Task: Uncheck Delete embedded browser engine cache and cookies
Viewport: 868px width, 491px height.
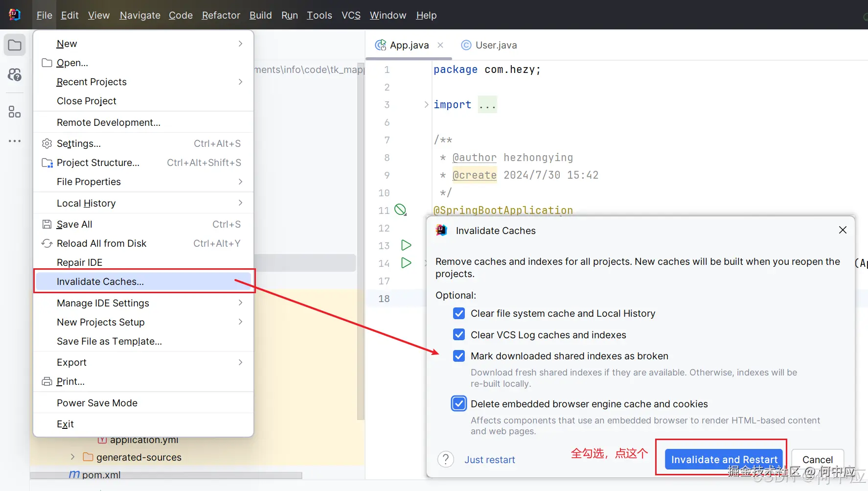Action: (459, 404)
